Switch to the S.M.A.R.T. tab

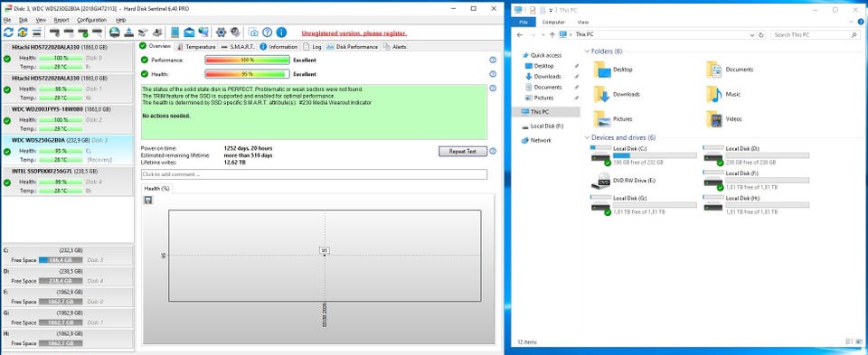coord(239,47)
